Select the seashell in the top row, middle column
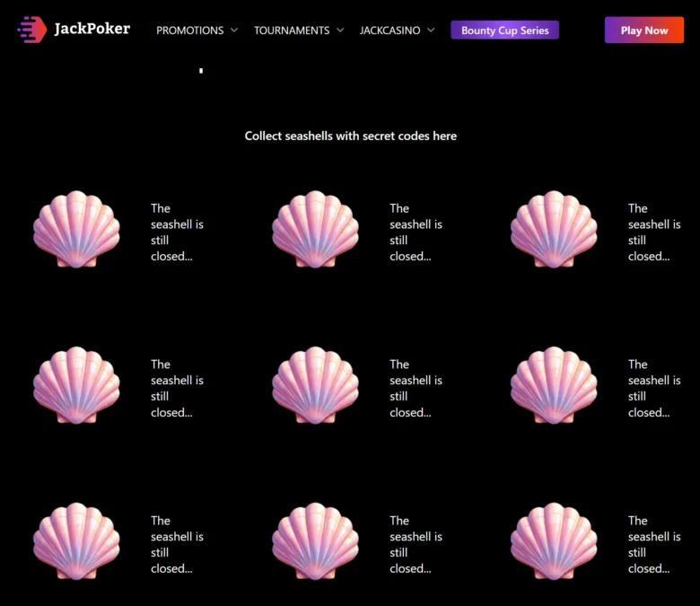This screenshot has height=606, width=700. (x=315, y=229)
